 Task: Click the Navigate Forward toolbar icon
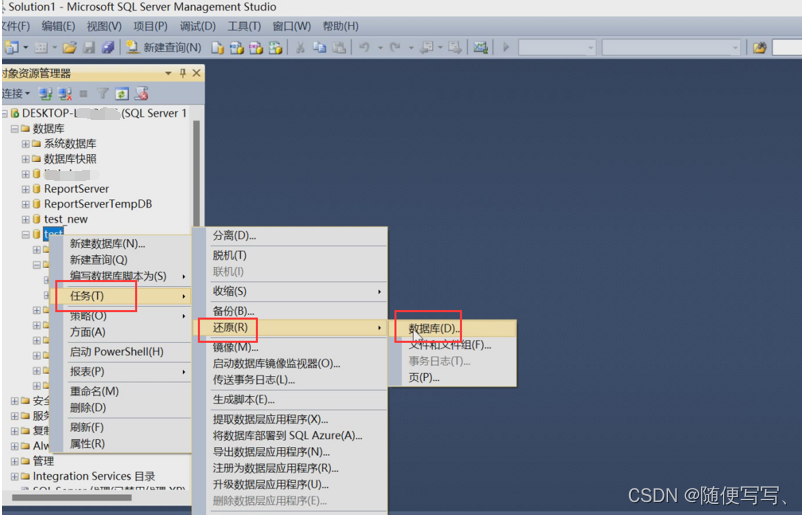455,48
